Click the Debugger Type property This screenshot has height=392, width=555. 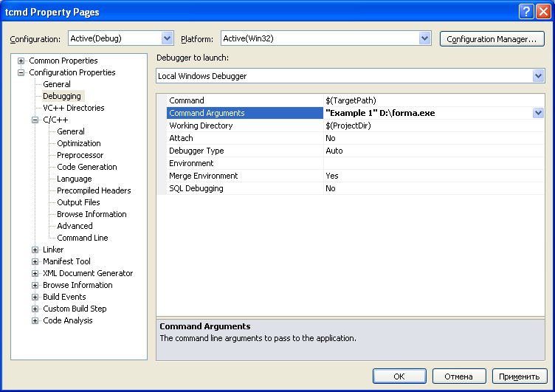pyautogui.click(x=245, y=151)
